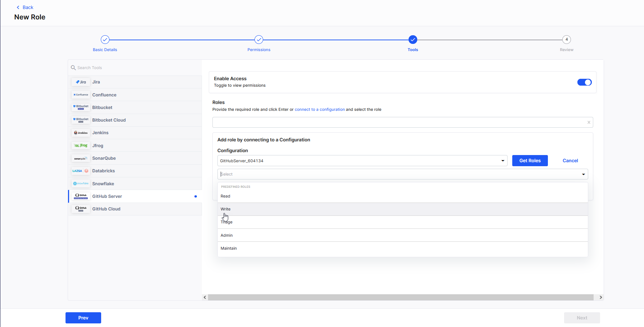Click the Permissions step checkmark
This screenshot has height=327, width=644.
click(259, 40)
